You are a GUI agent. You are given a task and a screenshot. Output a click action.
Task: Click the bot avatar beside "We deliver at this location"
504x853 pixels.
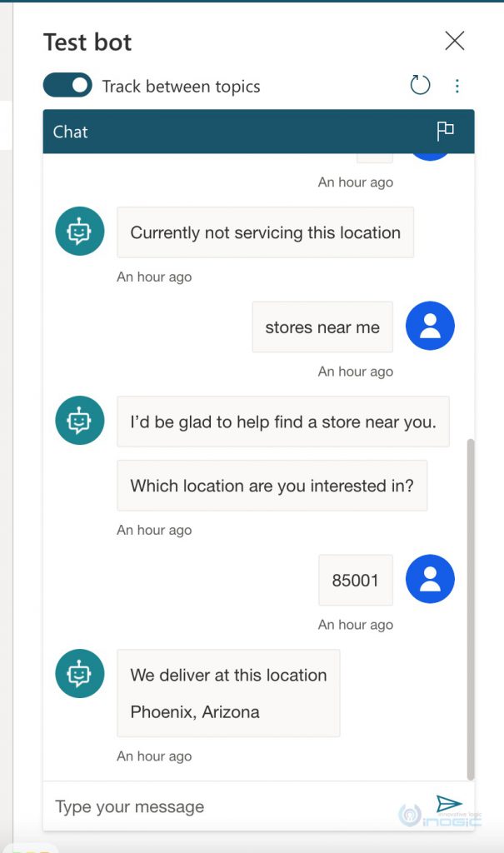click(x=78, y=672)
